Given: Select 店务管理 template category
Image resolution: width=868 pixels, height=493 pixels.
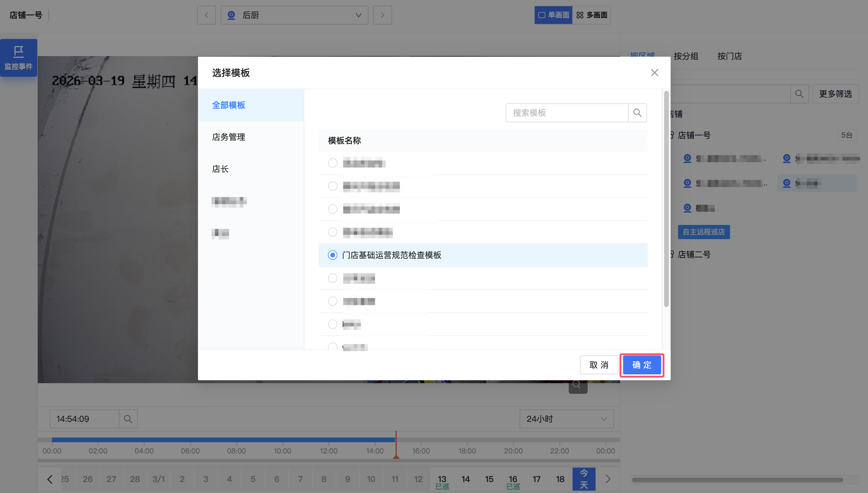Looking at the screenshot, I should (x=228, y=137).
